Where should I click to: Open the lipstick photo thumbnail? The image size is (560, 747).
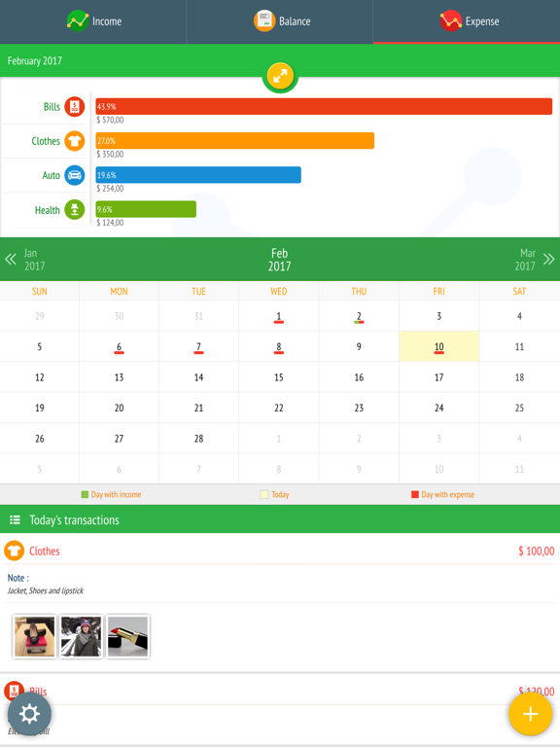tap(127, 636)
